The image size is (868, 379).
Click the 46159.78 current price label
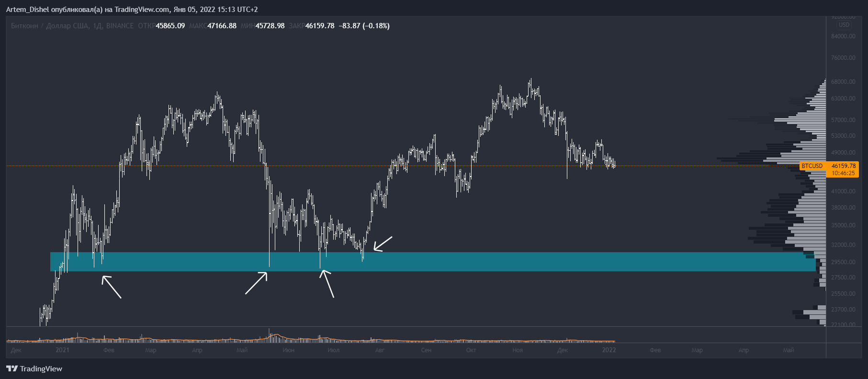pos(843,166)
